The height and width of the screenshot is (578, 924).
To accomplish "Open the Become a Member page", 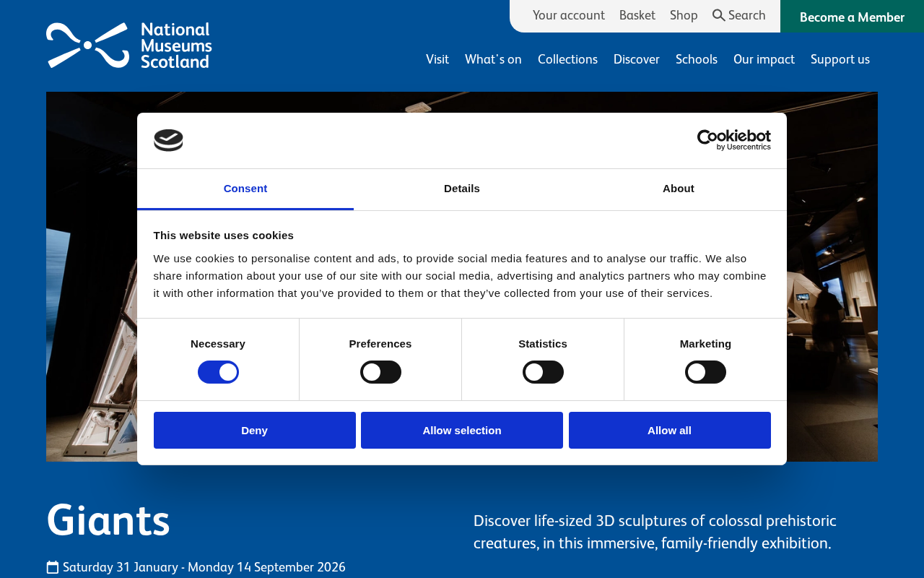I will 852,17.
